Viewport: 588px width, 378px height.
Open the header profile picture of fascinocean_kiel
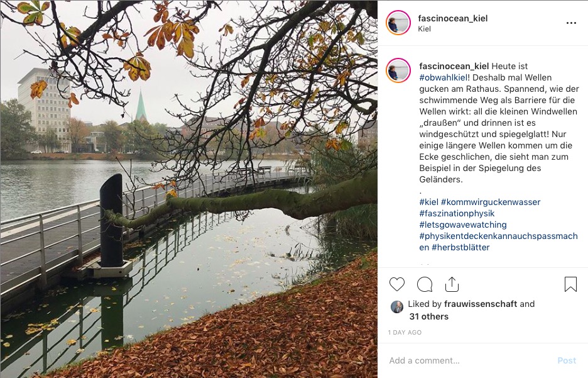click(398, 23)
